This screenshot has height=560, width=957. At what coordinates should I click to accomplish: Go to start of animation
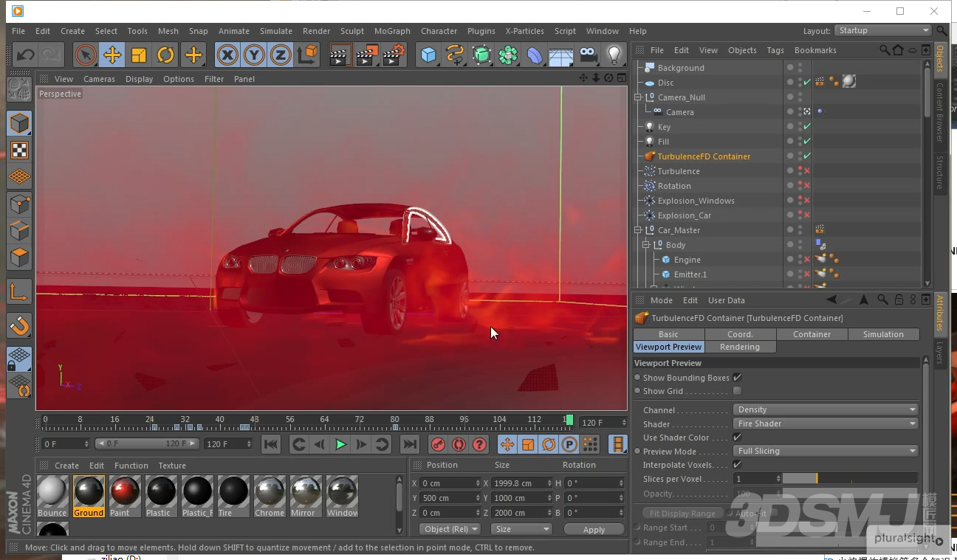271,444
